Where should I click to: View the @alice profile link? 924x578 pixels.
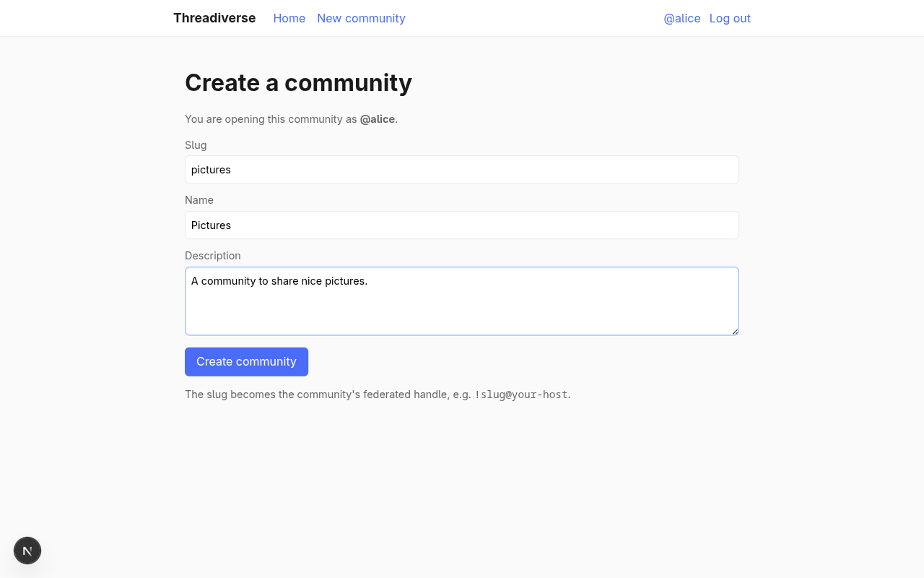(681, 18)
